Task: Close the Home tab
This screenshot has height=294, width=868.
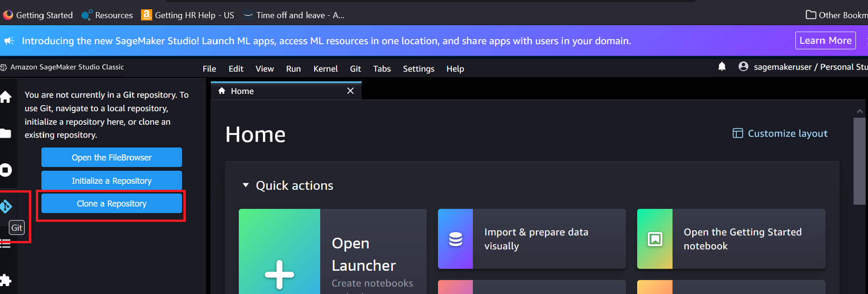Action: [x=350, y=91]
